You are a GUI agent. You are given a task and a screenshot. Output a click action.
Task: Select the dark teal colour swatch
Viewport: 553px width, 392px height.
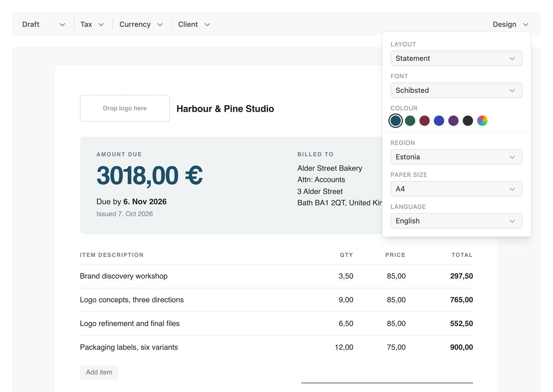(396, 121)
